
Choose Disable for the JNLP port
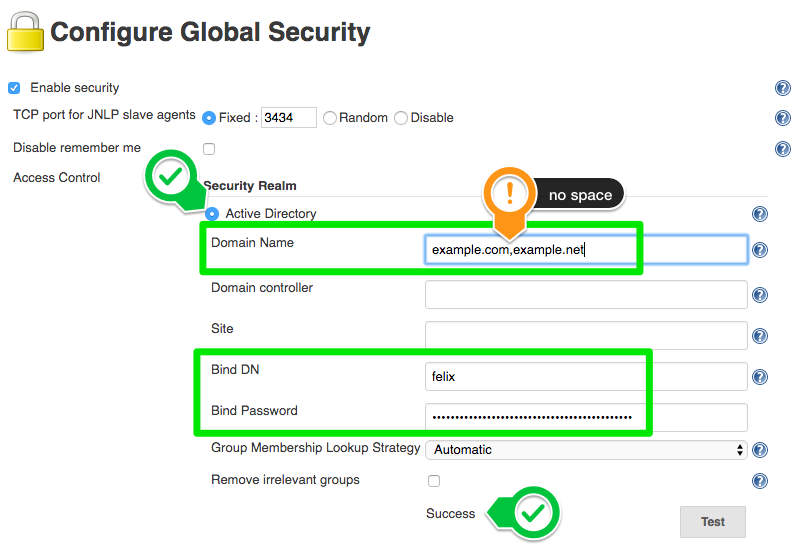pyautogui.click(x=401, y=118)
